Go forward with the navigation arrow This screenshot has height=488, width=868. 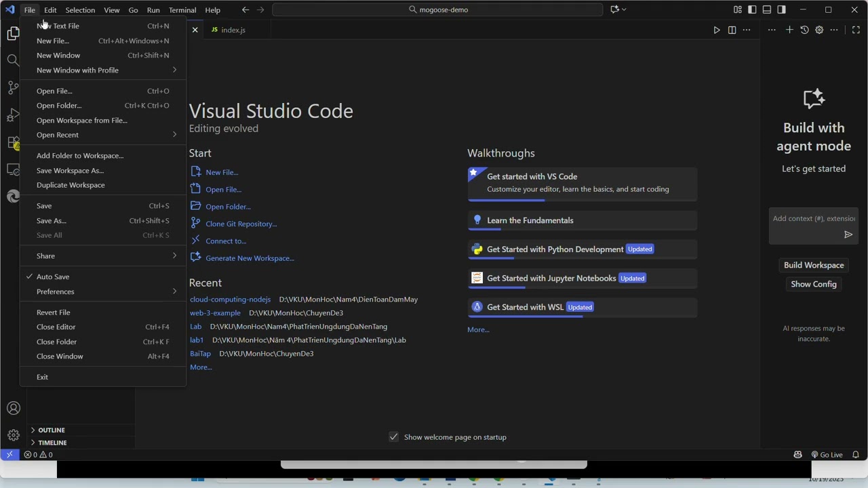(260, 9)
